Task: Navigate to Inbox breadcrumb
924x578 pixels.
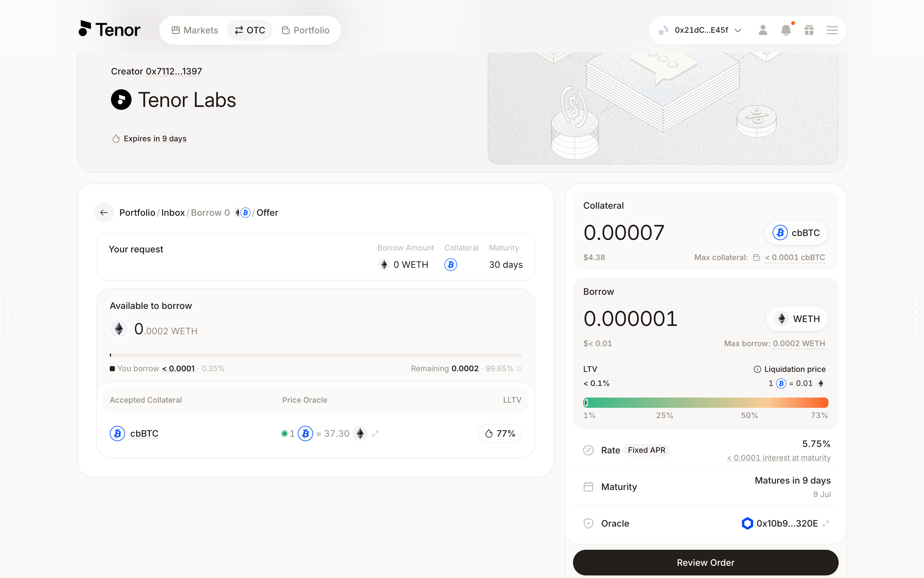Action: 173,213
